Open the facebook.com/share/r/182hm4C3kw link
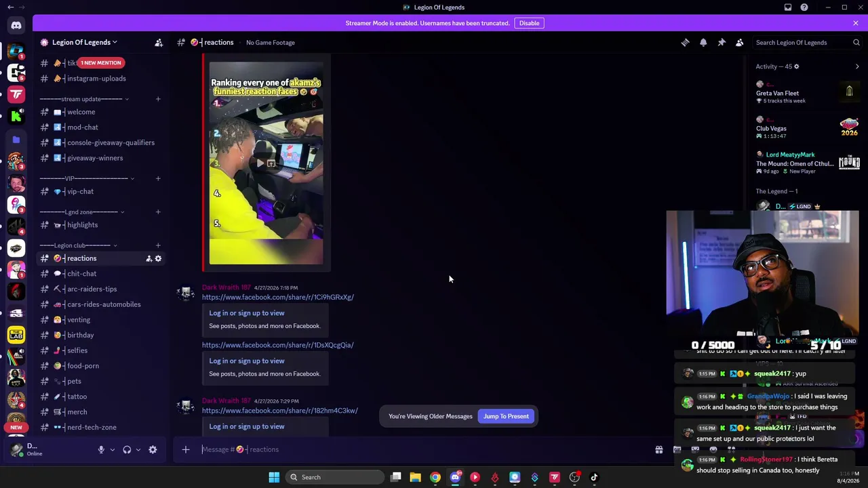The height and width of the screenshot is (488, 868). [280, 411]
